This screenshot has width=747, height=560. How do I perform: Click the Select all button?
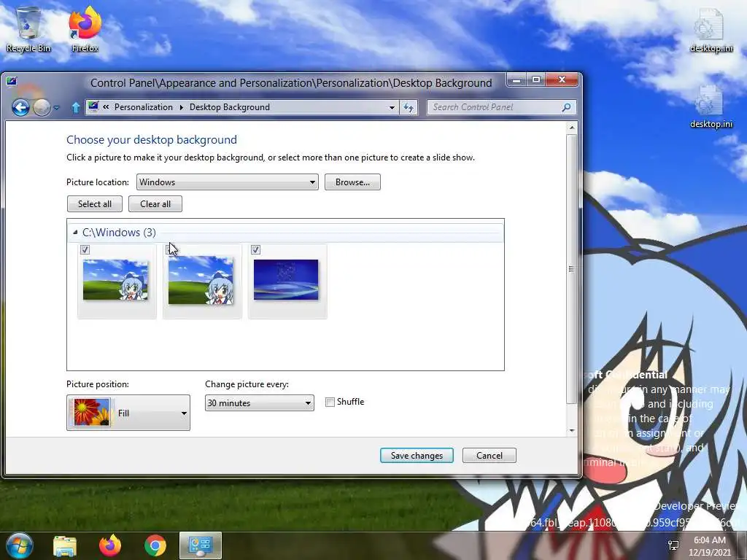tap(95, 204)
